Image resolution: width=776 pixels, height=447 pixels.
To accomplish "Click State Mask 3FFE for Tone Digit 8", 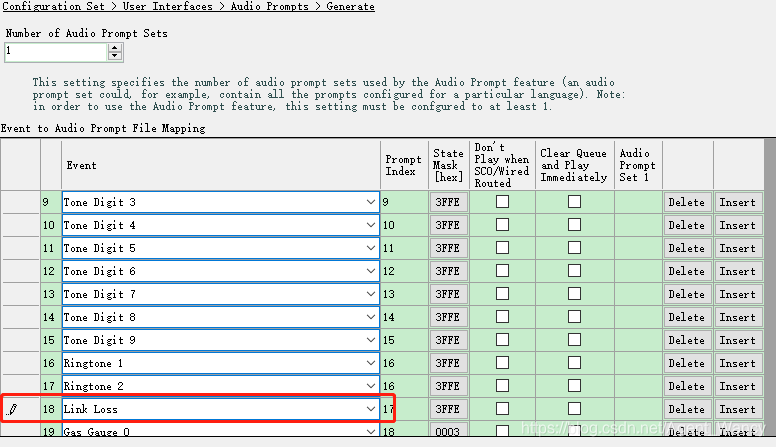I will click(x=448, y=317).
